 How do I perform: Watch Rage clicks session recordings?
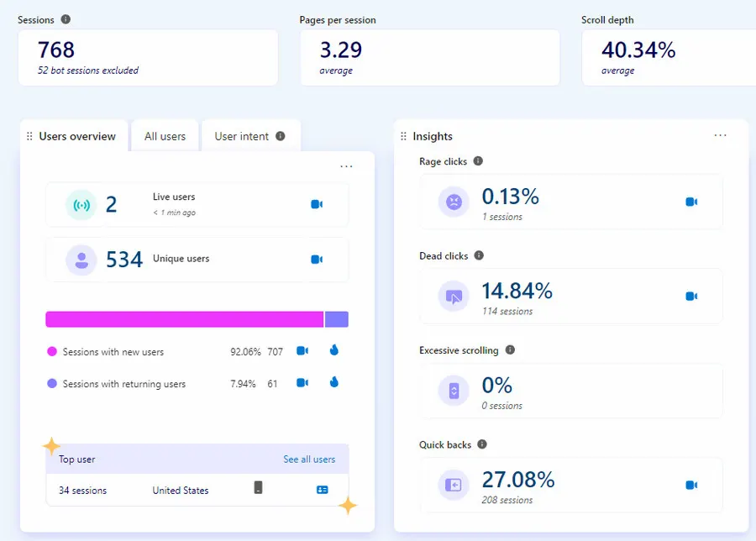tap(691, 202)
